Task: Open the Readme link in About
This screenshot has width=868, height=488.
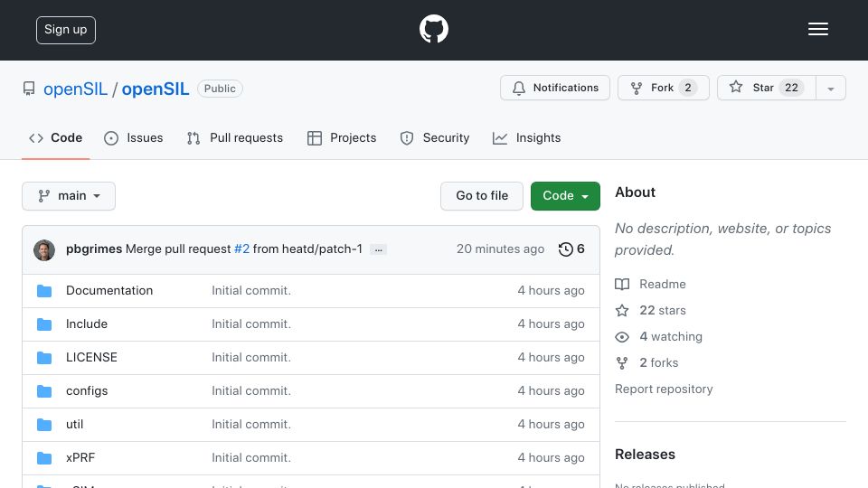Action: point(650,284)
